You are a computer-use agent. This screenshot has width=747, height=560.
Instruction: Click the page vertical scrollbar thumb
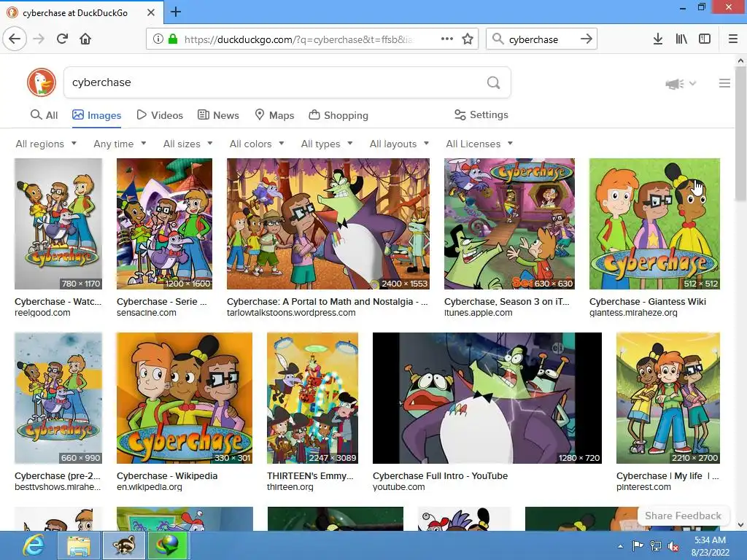[x=740, y=134]
